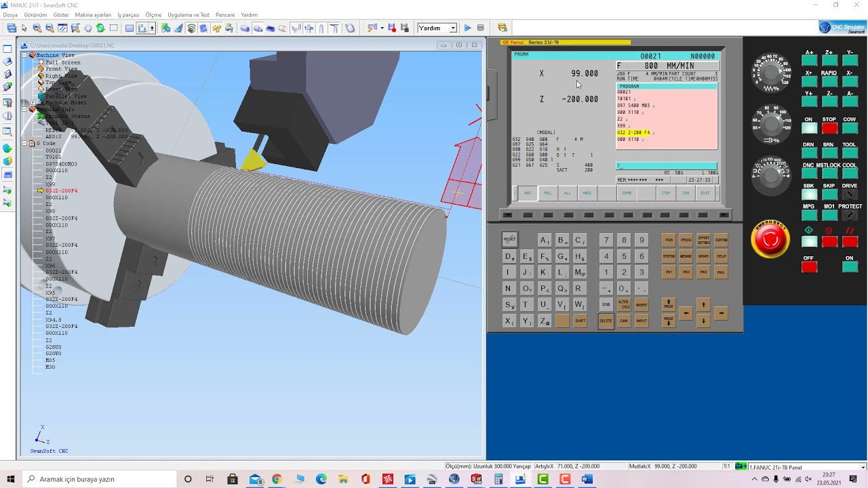Click the zoom in magnifier toolbar icon
The width and height of the screenshot is (868, 488).
click(37, 28)
